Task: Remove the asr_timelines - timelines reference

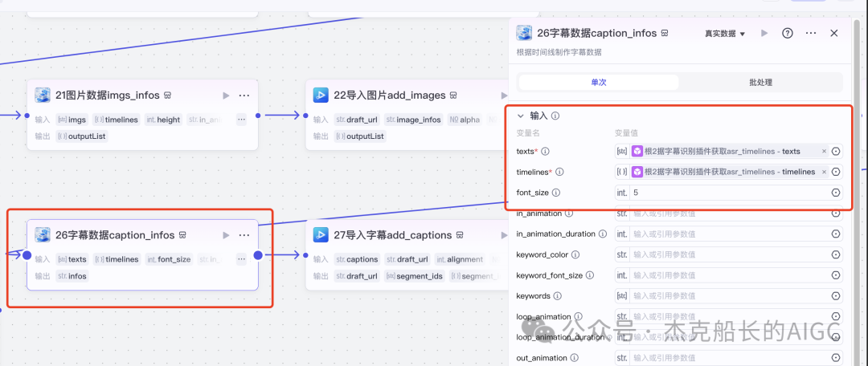Action: 824,172
